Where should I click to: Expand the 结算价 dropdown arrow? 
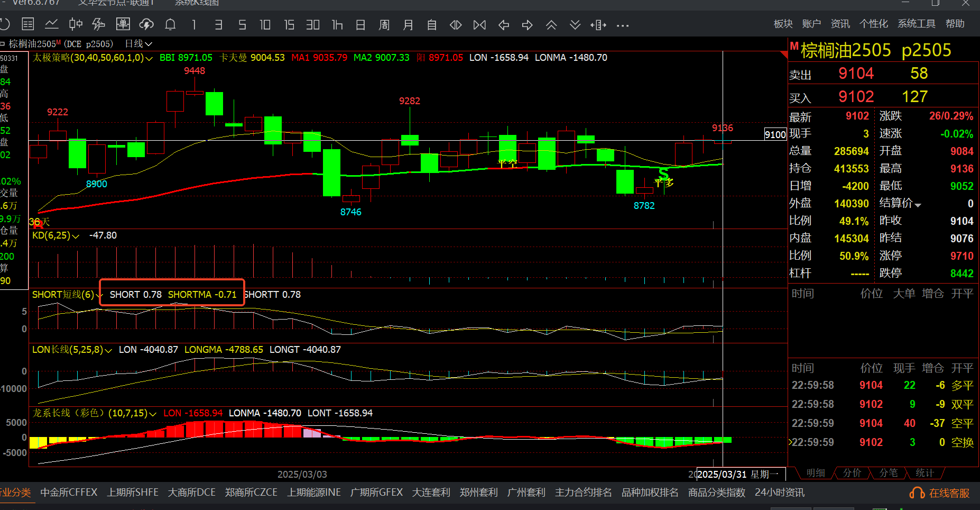point(918,205)
